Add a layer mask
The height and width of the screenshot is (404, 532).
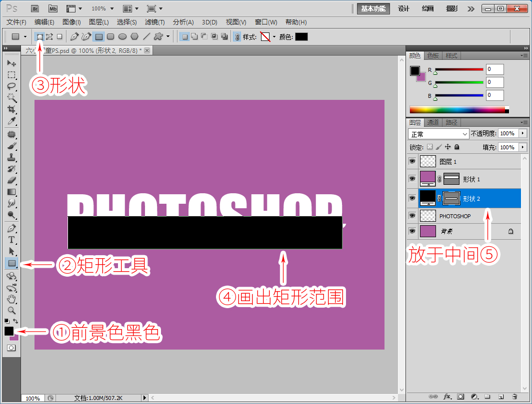click(460, 396)
